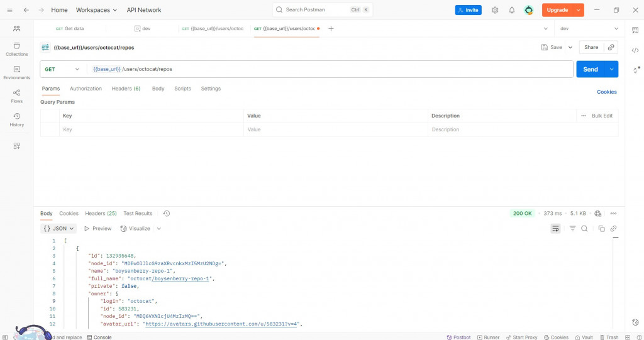The width and height of the screenshot is (644, 340).
Task: Open the dev environment selector dropdown
Action: [589, 28]
